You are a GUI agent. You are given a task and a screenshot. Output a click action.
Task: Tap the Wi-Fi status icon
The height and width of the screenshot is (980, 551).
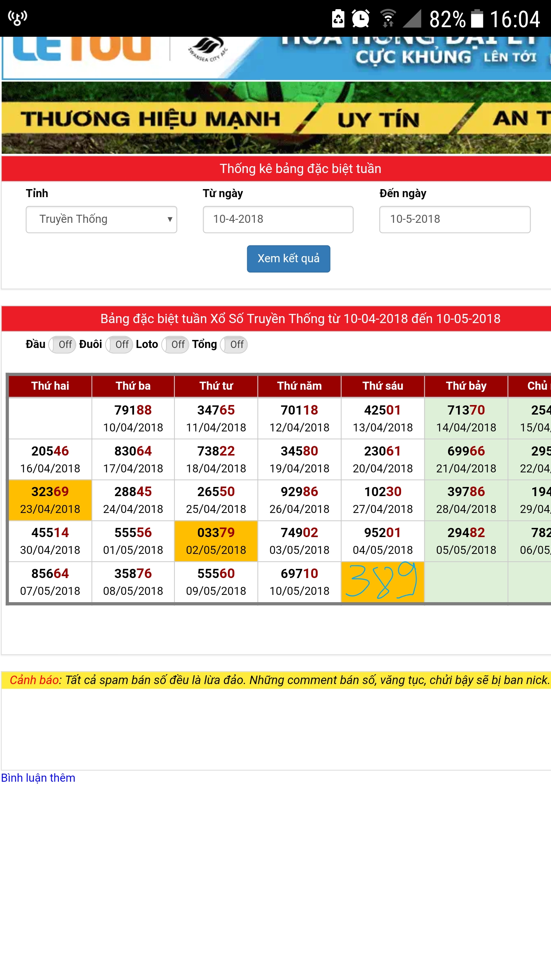[x=388, y=18]
